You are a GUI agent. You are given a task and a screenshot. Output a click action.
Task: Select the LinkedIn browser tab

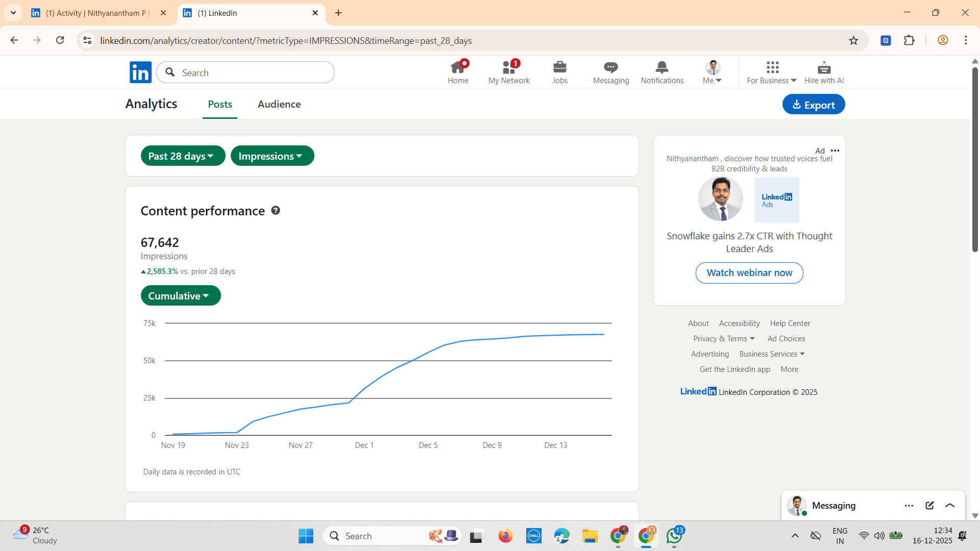coord(250,13)
